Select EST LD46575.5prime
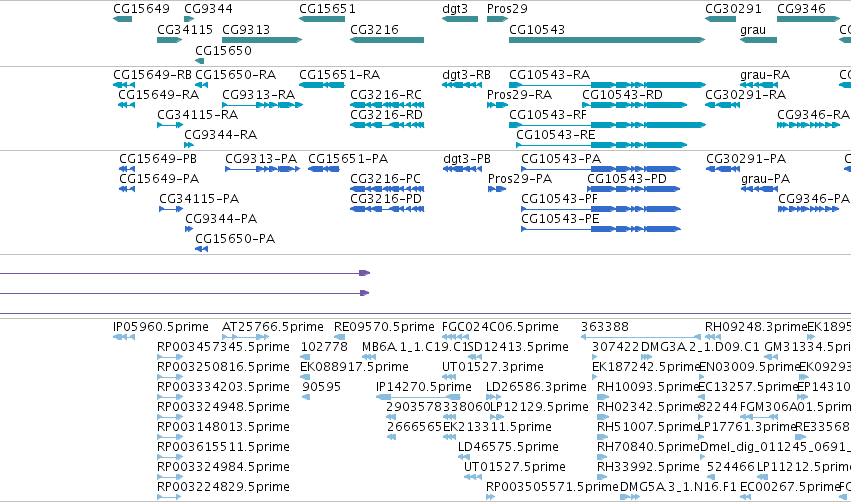Image resolution: width=851 pixels, height=502 pixels. click(509, 447)
